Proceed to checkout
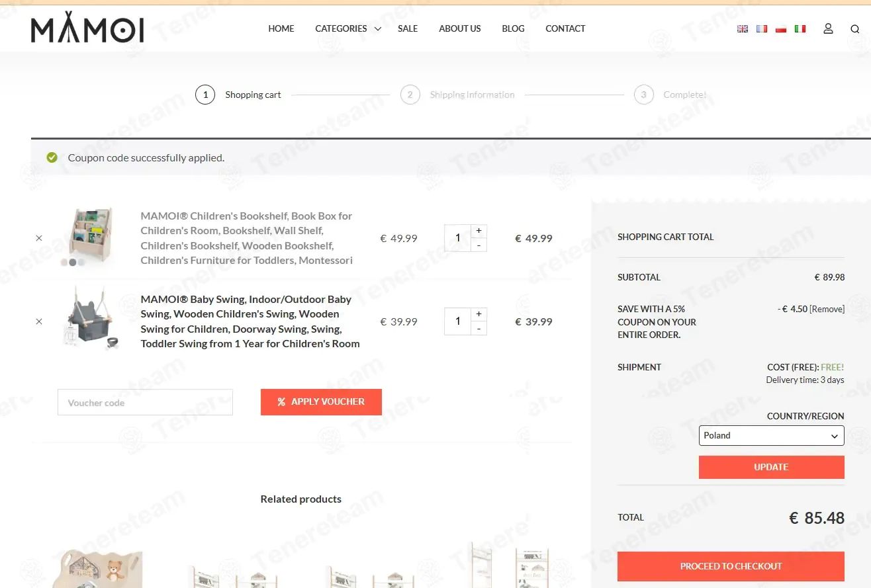The width and height of the screenshot is (871, 588). coord(731,566)
